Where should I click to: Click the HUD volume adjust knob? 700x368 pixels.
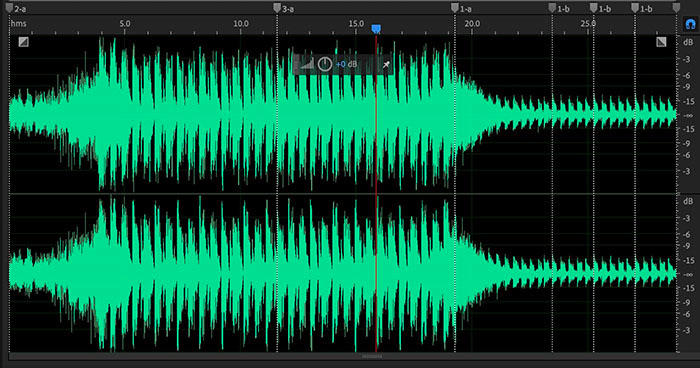(x=325, y=64)
